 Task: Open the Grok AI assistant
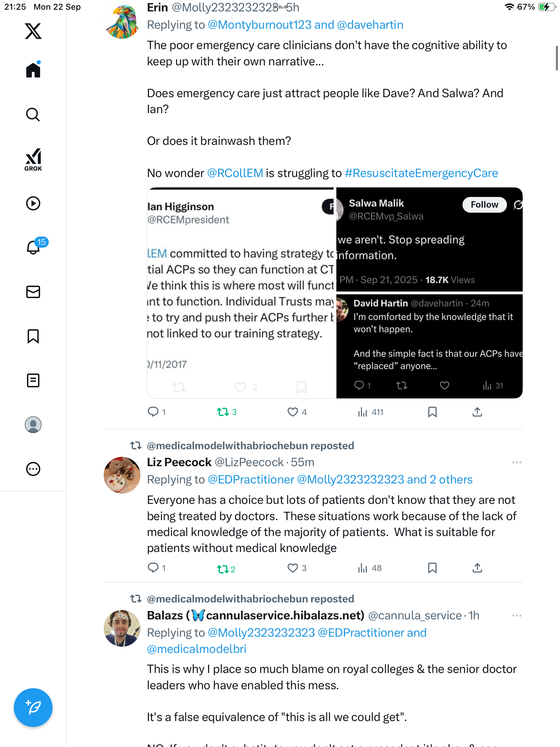[x=33, y=159]
